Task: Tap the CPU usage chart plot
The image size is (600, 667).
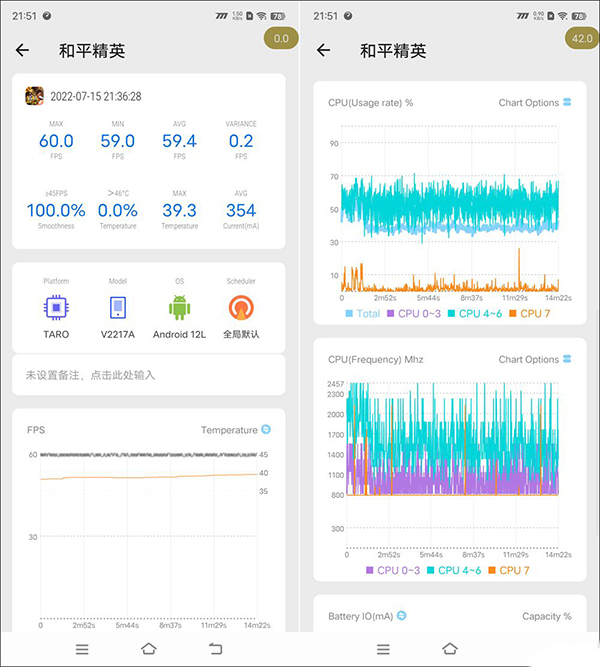Action: click(x=450, y=208)
